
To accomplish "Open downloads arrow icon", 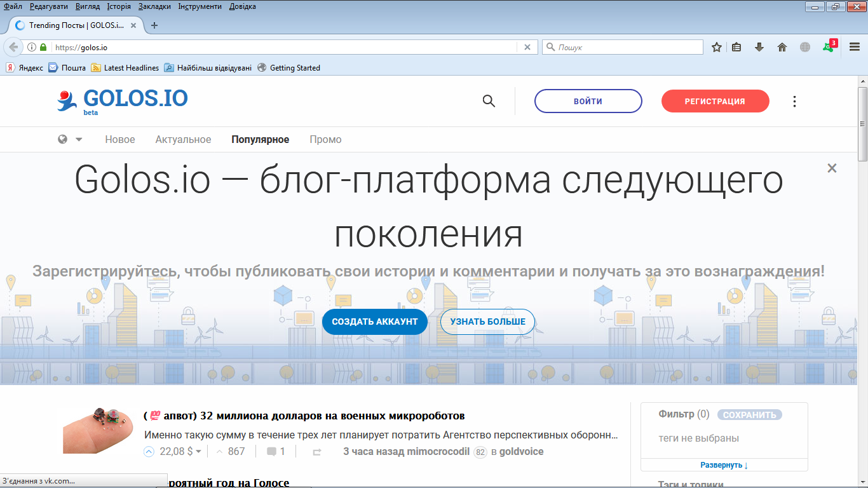I will coord(759,47).
